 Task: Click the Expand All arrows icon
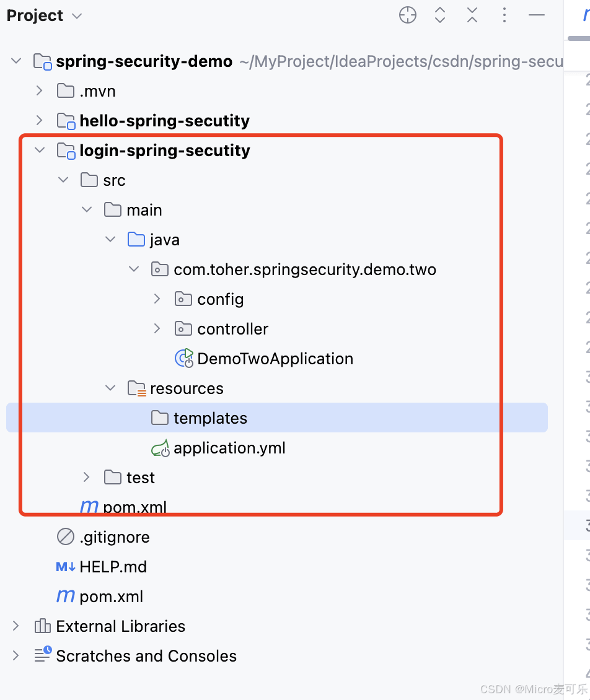pyautogui.click(x=440, y=15)
